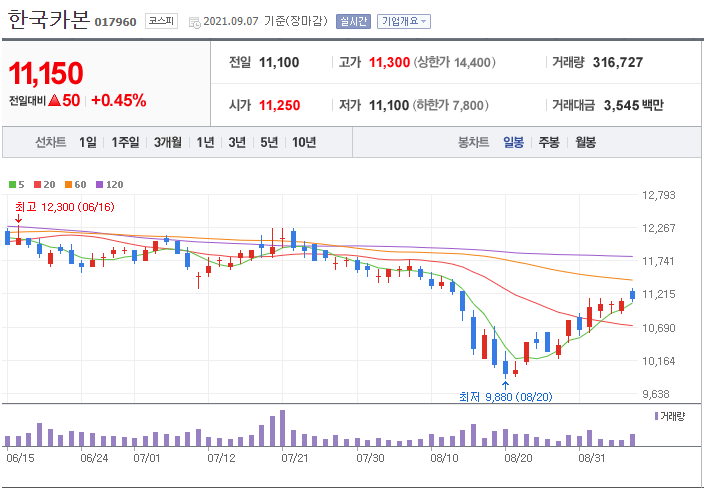Open the 기업개요 dropdown
The image size is (704, 488).
pyautogui.click(x=404, y=21)
